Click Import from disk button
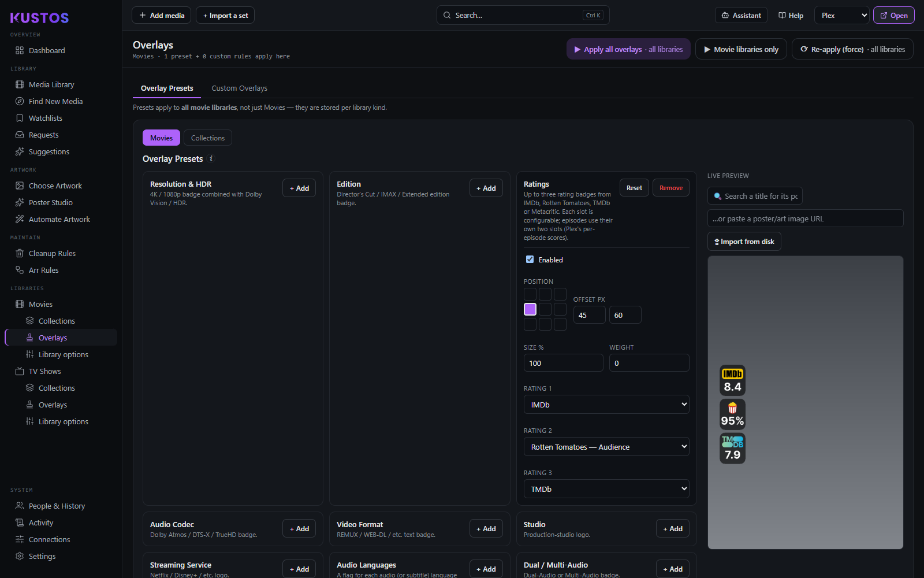This screenshot has height=578, width=924. click(x=744, y=242)
